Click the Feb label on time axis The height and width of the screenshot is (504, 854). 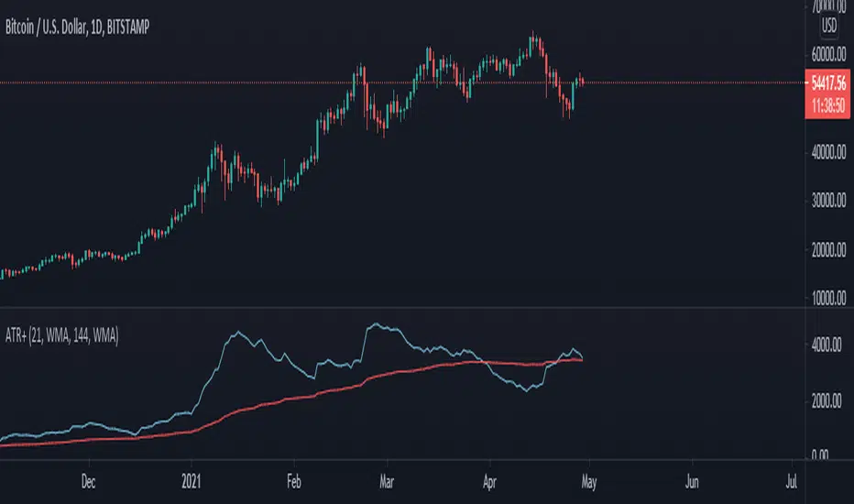295,479
